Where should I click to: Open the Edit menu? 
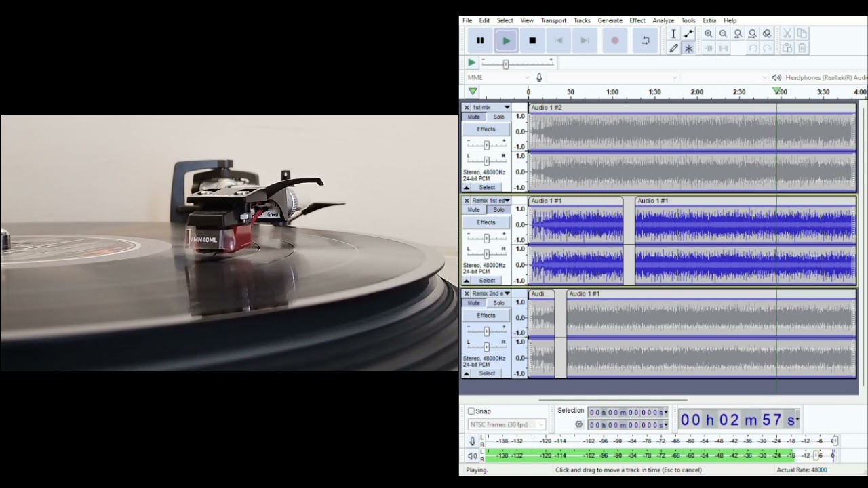point(484,20)
